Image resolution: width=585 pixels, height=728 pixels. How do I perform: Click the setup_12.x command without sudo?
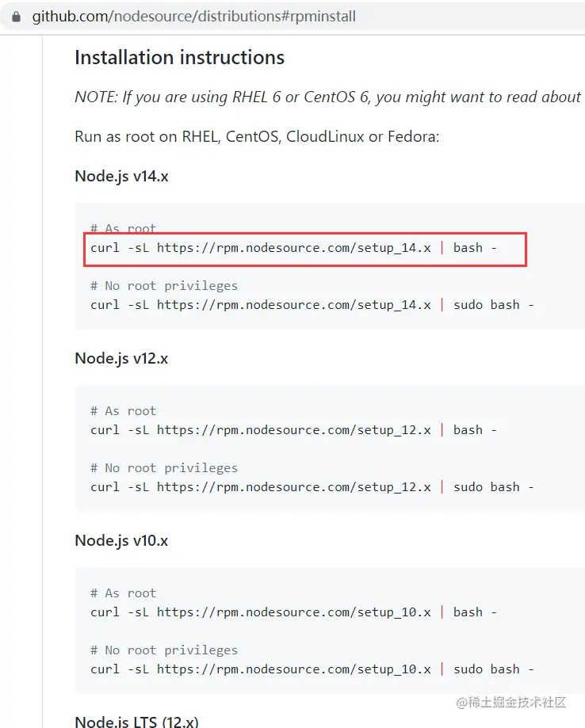click(294, 430)
